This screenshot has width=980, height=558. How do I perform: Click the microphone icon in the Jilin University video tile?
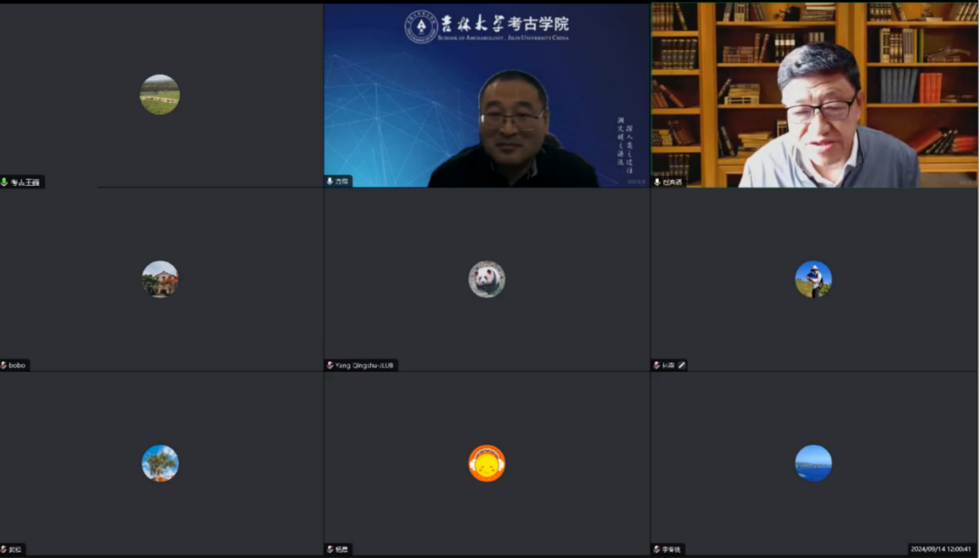330,182
